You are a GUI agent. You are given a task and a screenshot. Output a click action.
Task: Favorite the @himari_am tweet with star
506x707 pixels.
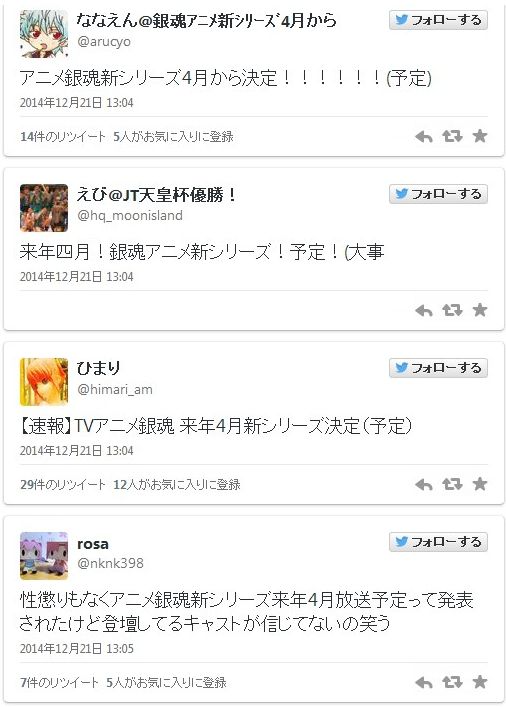pyautogui.click(x=480, y=484)
